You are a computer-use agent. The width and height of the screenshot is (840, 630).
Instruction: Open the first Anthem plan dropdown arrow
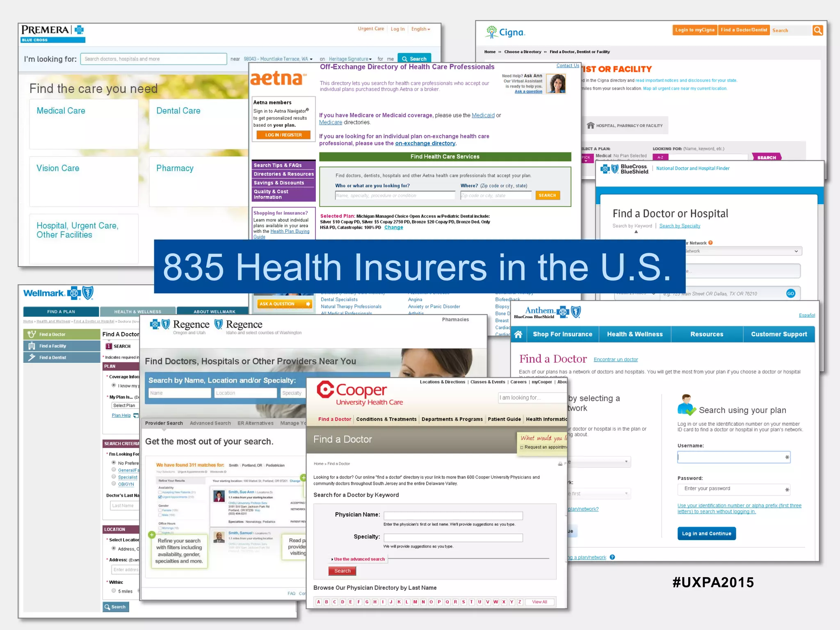click(x=626, y=462)
